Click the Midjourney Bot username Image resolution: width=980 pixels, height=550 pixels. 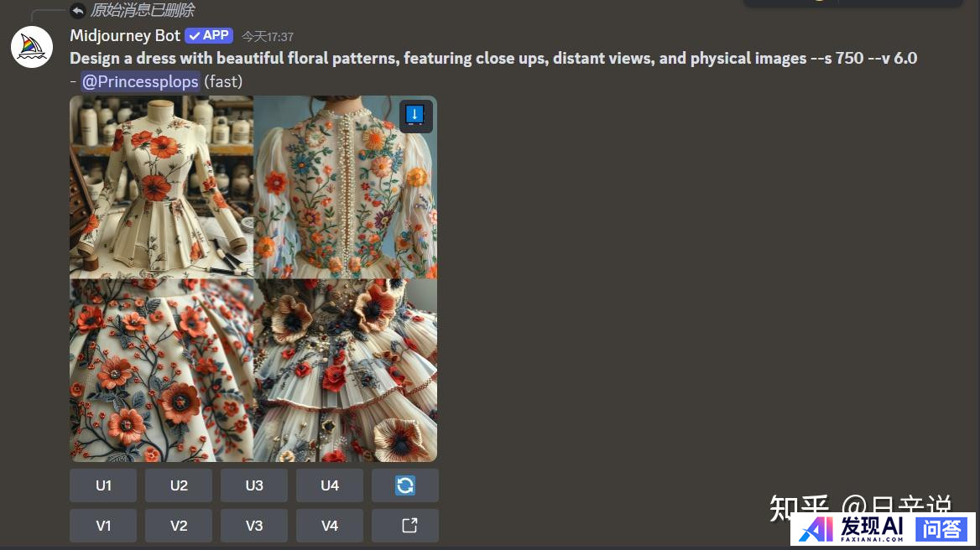click(x=125, y=35)
